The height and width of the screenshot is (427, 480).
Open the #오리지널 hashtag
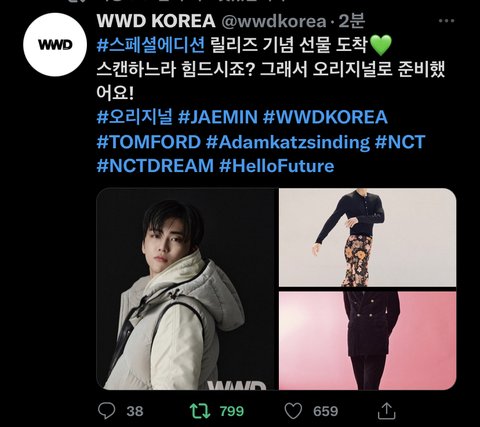point(135,117)
